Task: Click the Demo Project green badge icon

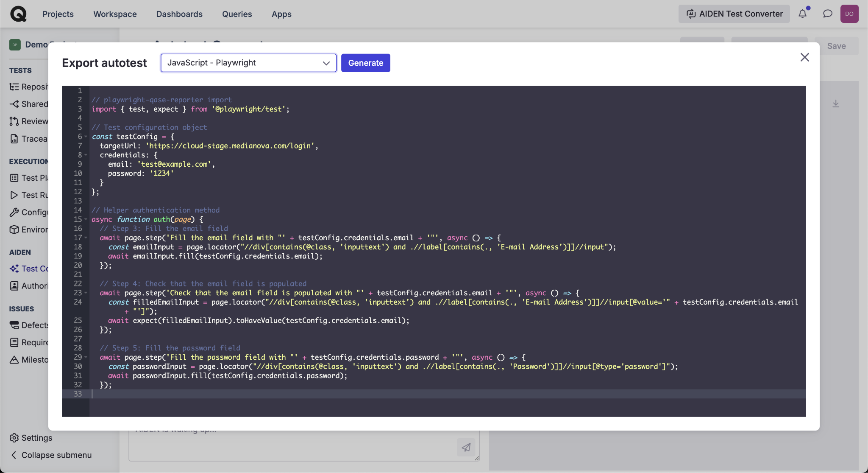Action: tap(15, 45)
